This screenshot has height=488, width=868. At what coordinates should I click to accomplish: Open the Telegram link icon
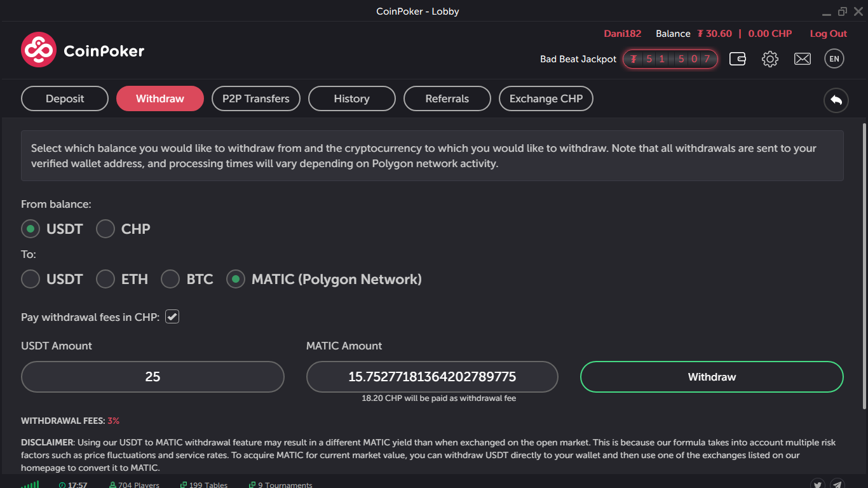pyautogui.click(x=837, y=484)
